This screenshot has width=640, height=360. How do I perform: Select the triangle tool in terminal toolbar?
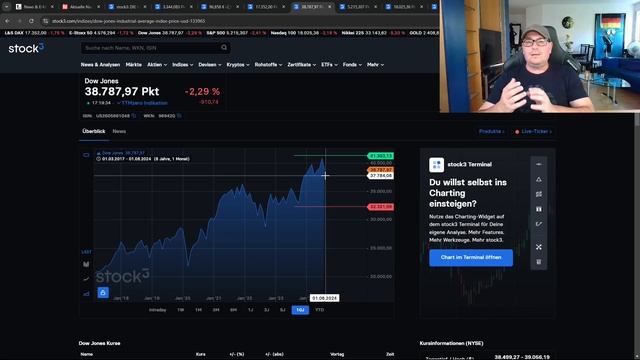pos(539,179)
